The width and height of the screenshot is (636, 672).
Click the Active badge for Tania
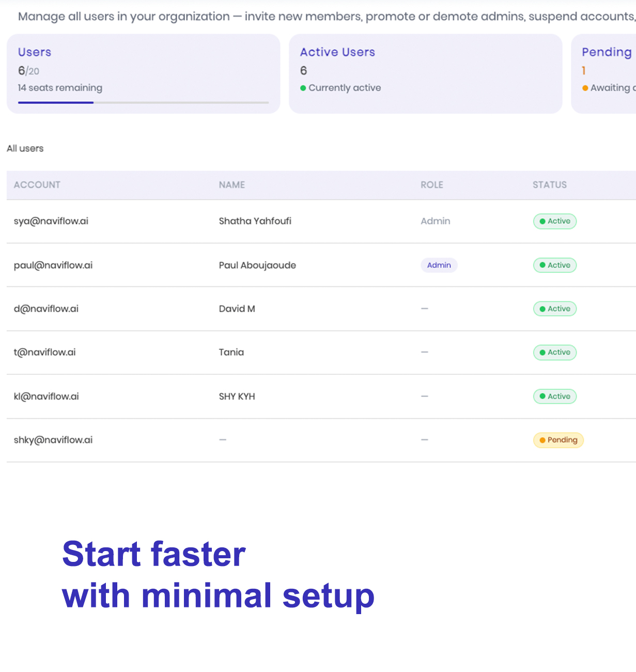pyautogui.click(x=554, y=353)
